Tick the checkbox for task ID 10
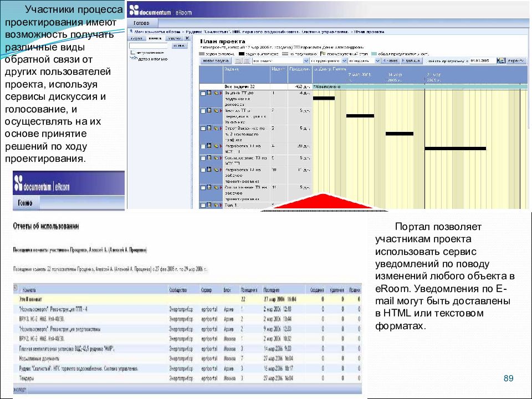This screenshot has height=399, width=532. coord(203,170)
